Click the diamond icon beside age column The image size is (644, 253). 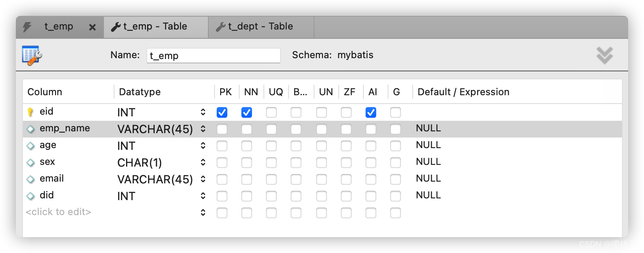(x=30, y=146)
